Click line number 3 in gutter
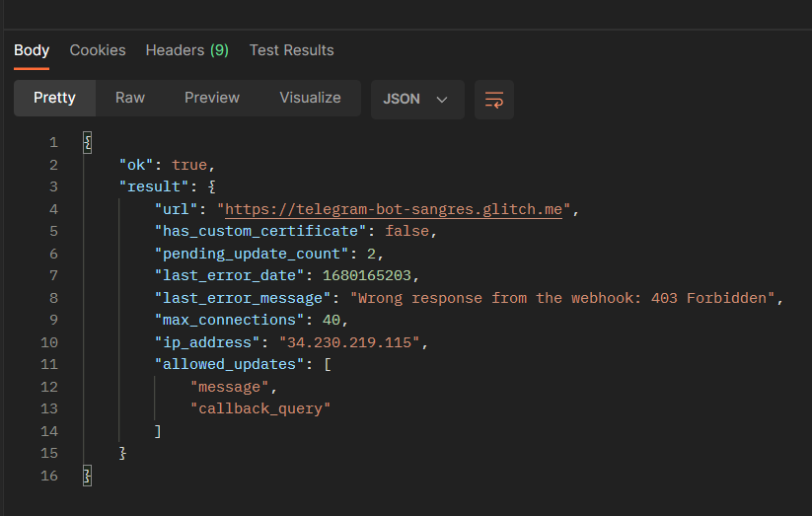812x516 pixels. click(53, 186)
